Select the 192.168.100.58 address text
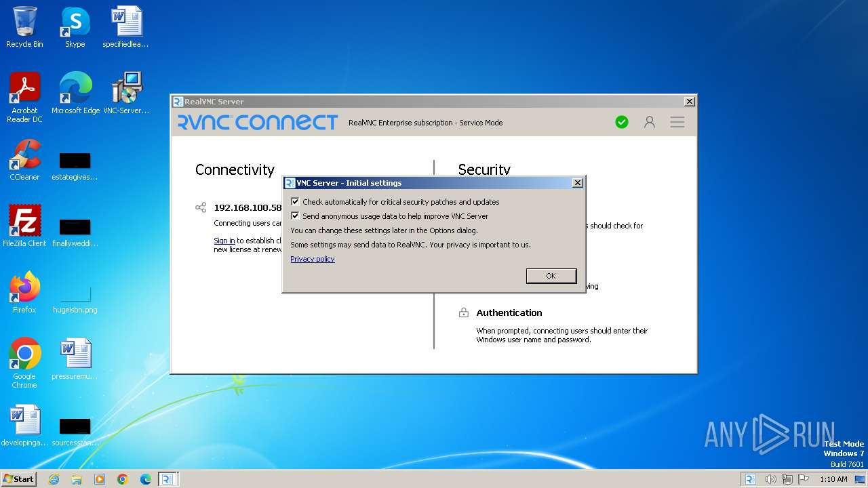The width and height of the screenshot is (868, 488). click(248, 207)
